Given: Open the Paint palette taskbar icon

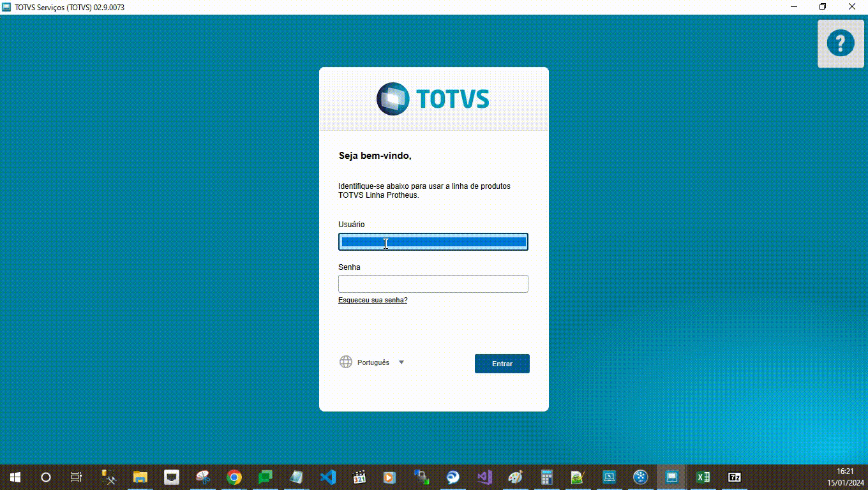Looking at the screenshot, I should pos(515,477).
